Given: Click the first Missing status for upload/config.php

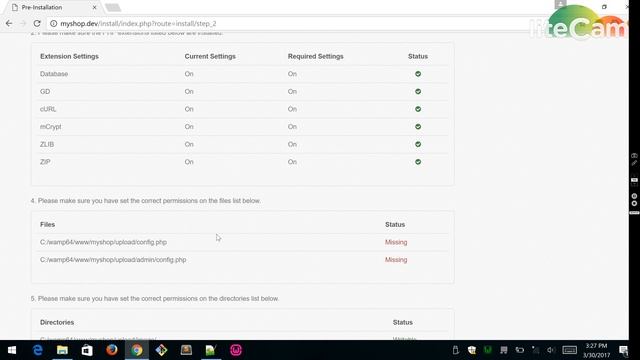Looking at the screenshot, I should [396, 242].
